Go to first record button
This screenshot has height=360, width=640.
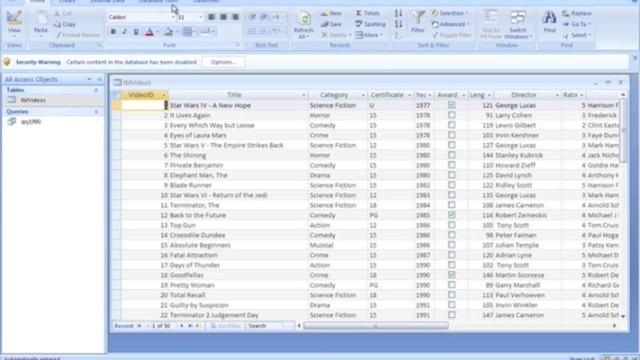tap(139, 326)
